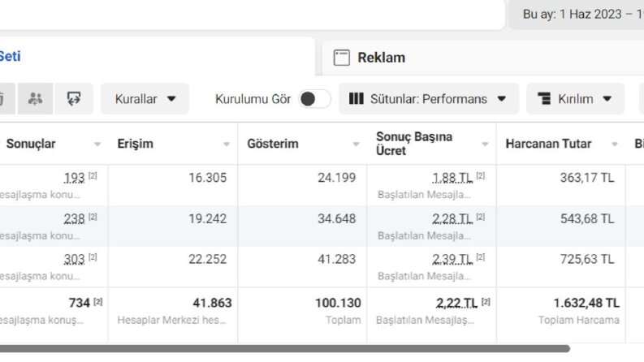Image resolution: width=644 pixels, height=362 pixels.
Task: Click the Reklam tab window icon
Action: (342, 58)
